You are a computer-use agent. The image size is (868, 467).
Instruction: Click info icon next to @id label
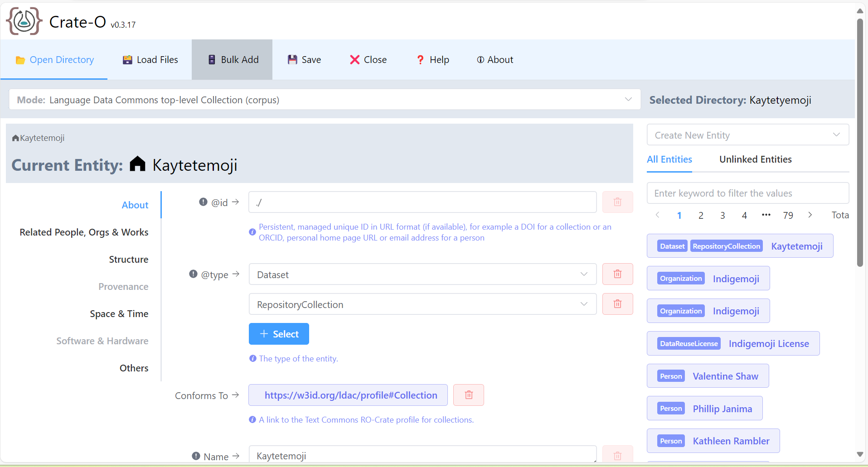click(x=203, y=202)
